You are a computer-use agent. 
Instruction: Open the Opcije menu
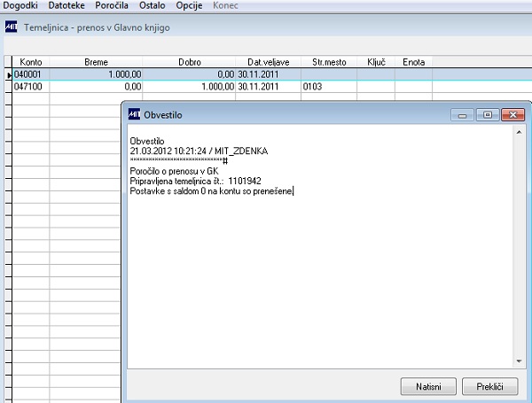click(189, 5)
